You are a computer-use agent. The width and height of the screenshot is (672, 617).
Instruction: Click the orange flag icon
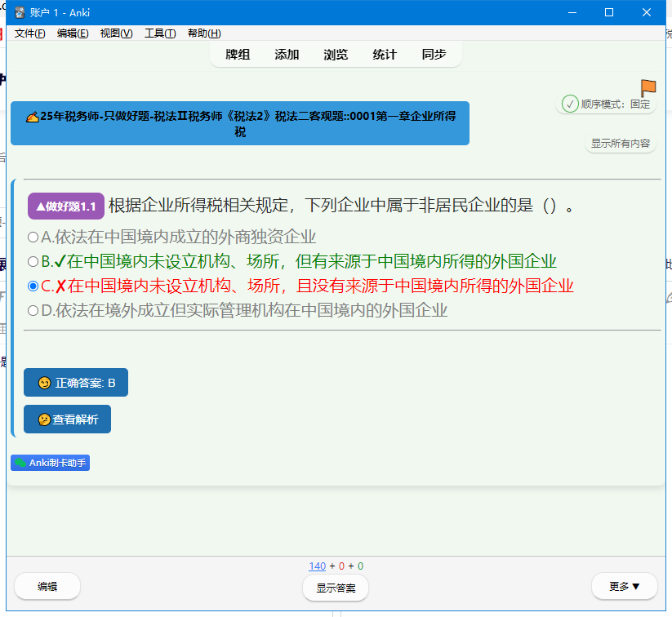[x=648, y=88]
